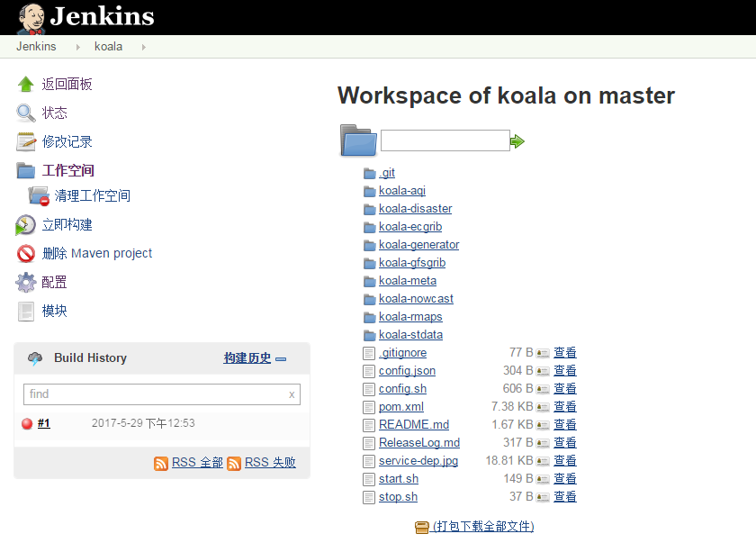The image size is (756, 552).
Task: Click the folder icon for koala-aqi
Action: click(x=369, y=192)
